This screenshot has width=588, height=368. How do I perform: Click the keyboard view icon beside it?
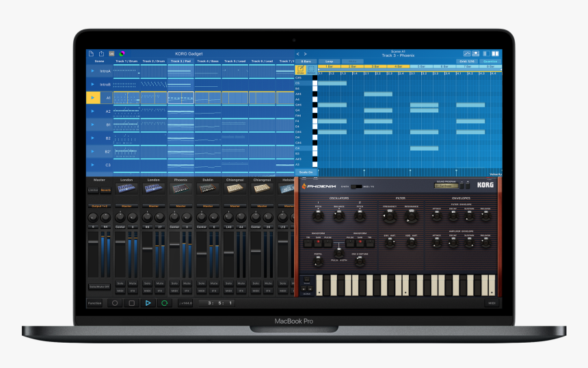coord(476,53)
